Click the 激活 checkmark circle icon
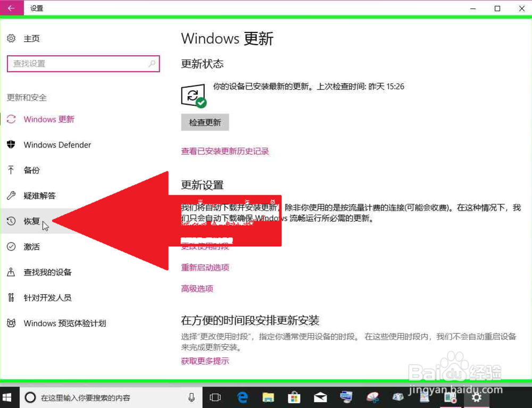The height and width of the screenshot is (408, 532). pyautogui.click(x=11, y=247)
